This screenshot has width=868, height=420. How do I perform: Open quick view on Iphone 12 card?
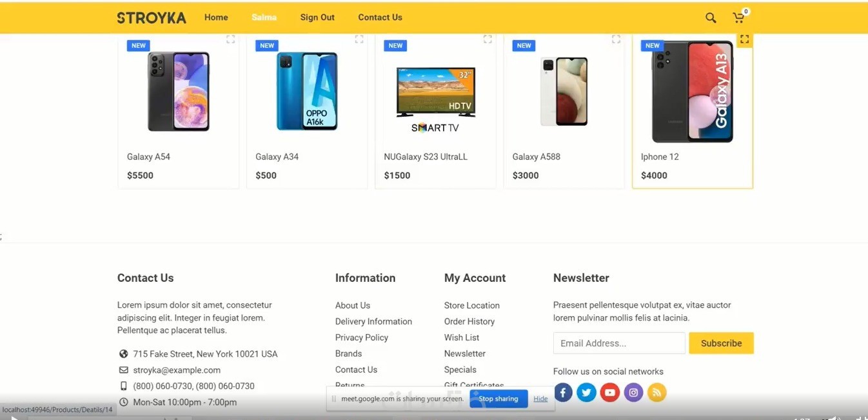[x=744, y=39]
